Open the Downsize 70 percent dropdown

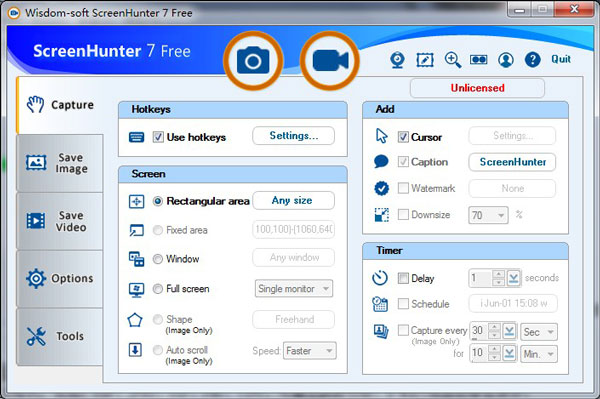(x=488, y=215)
